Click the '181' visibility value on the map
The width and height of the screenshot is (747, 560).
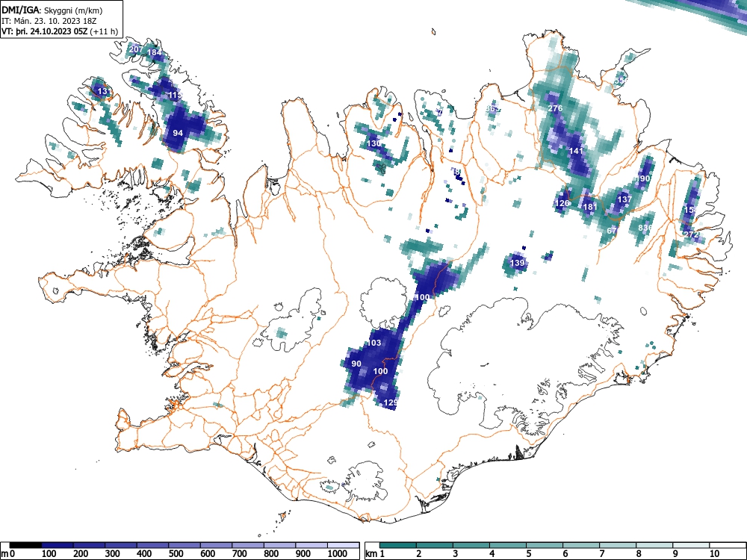590,207
